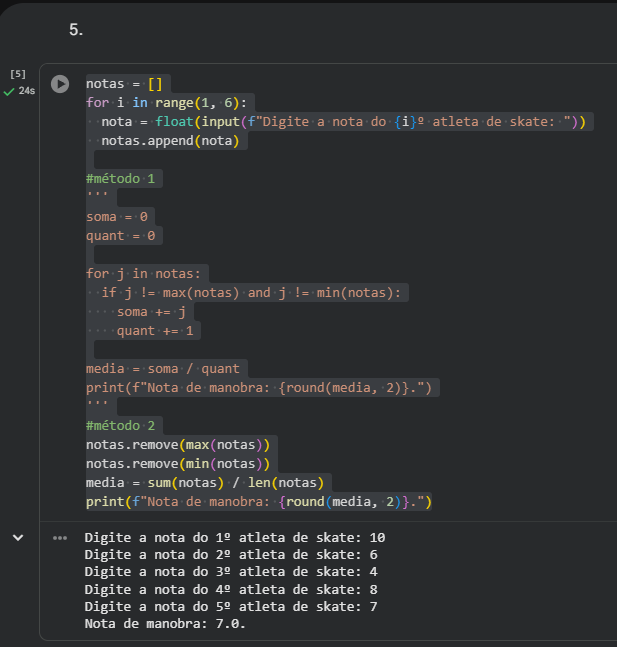Click the last print statement in the code
The width and height of the screenshot is (617, 647).
click(259, 501)
